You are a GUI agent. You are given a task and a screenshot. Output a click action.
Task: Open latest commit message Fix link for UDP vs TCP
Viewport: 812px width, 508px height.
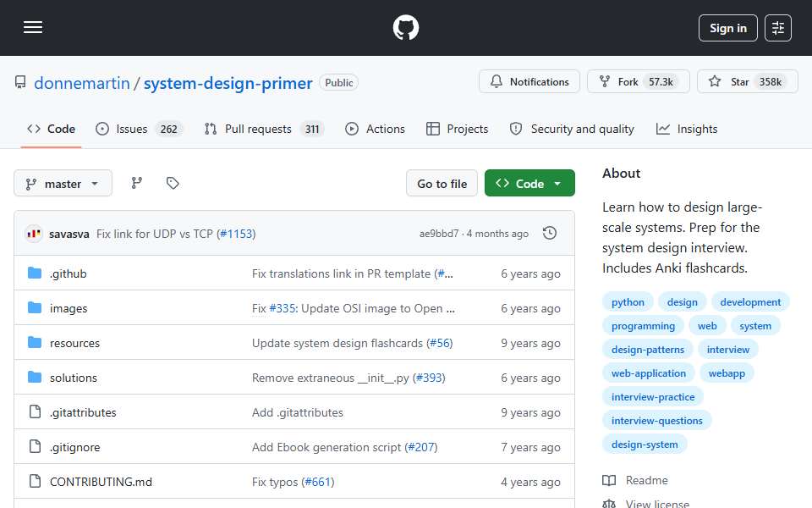tap(154, 234)
